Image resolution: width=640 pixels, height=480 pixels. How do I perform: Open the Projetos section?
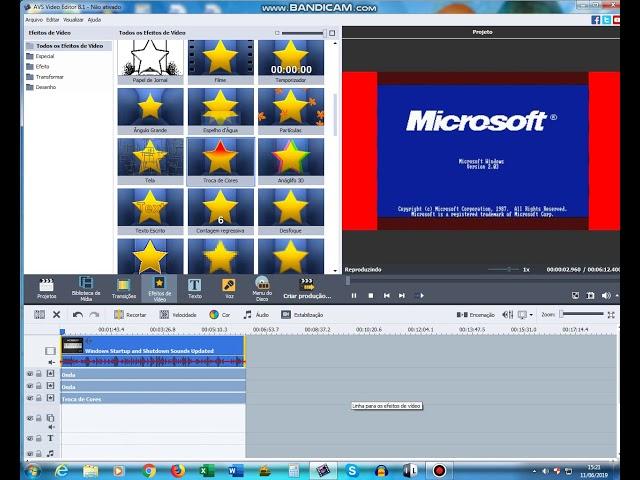[47, 289]
